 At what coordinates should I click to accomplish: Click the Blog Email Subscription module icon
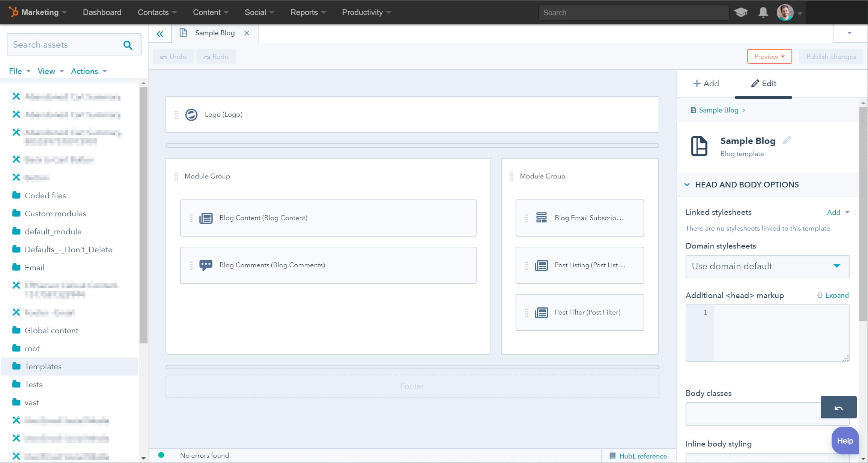[x=540, y=217]
